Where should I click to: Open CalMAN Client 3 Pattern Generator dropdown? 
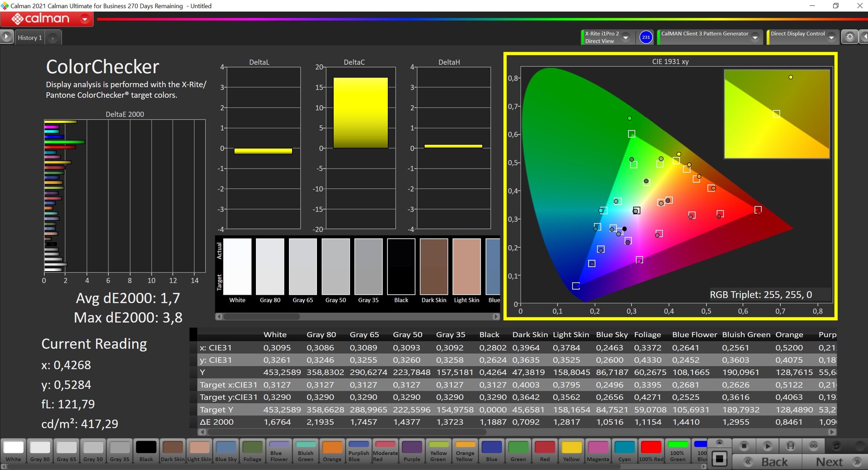pyautogui.click(x=755, y=38)
